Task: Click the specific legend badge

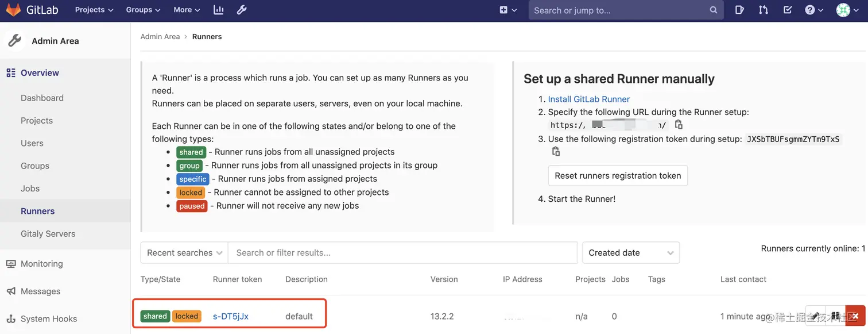Action: pos(193,179)
